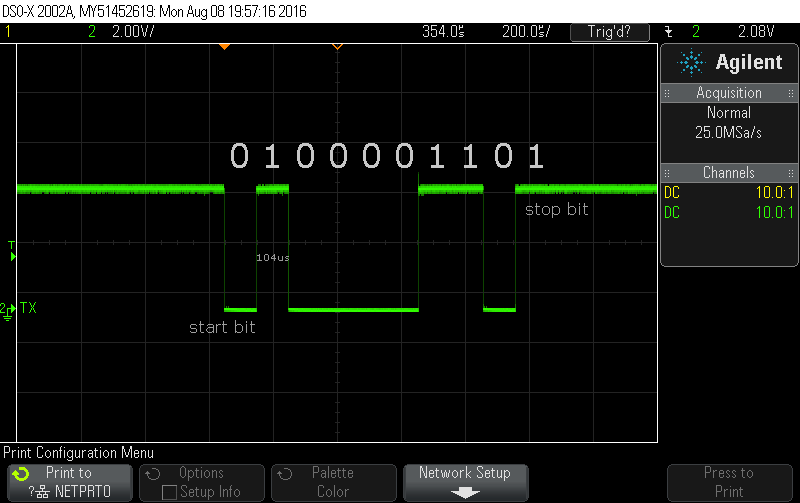Click the 354.0 µs delay value
The height and width of the screenshot is (503, 800).
[443, 32]
